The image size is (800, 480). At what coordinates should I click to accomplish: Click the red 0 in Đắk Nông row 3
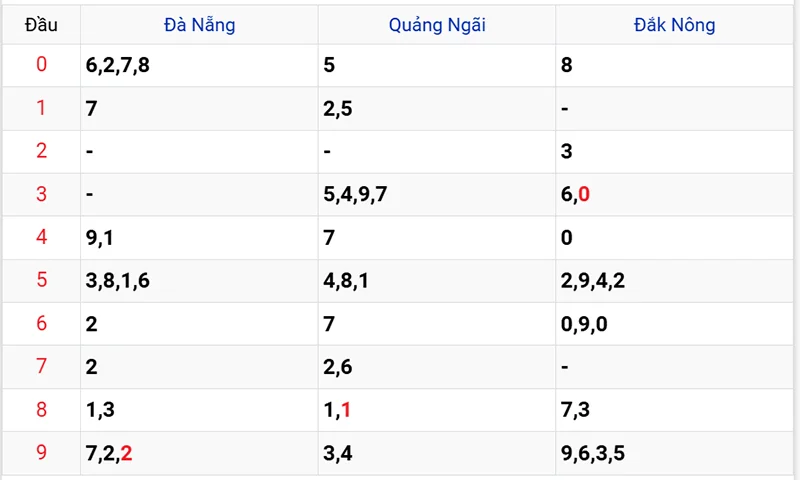[x=584, y=194]
